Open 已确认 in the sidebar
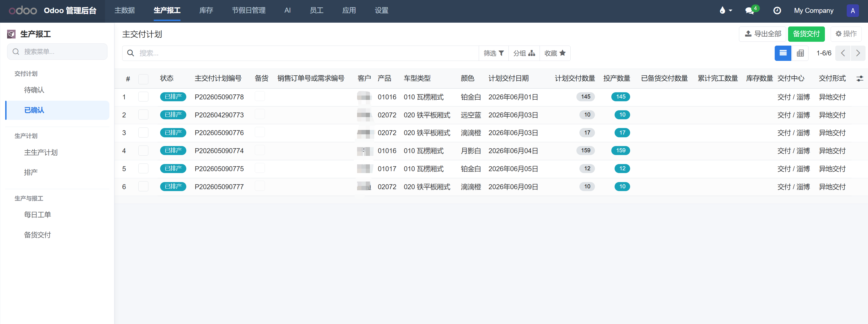868x324 pixels. coord(57,110)
